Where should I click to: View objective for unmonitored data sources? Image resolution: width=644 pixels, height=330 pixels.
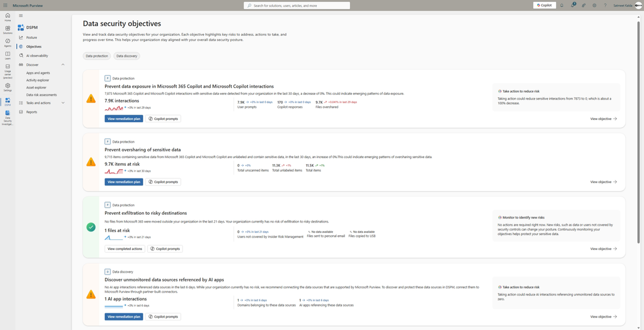603,317
